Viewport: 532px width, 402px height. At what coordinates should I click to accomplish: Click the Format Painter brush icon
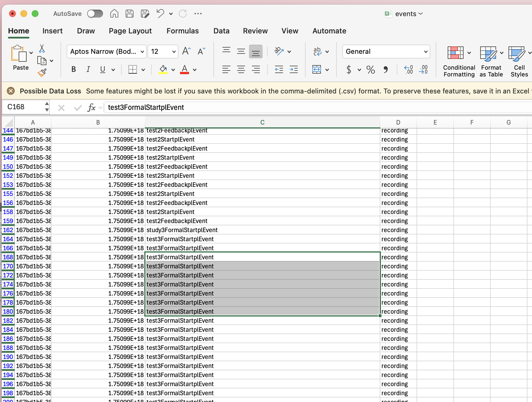42,73
